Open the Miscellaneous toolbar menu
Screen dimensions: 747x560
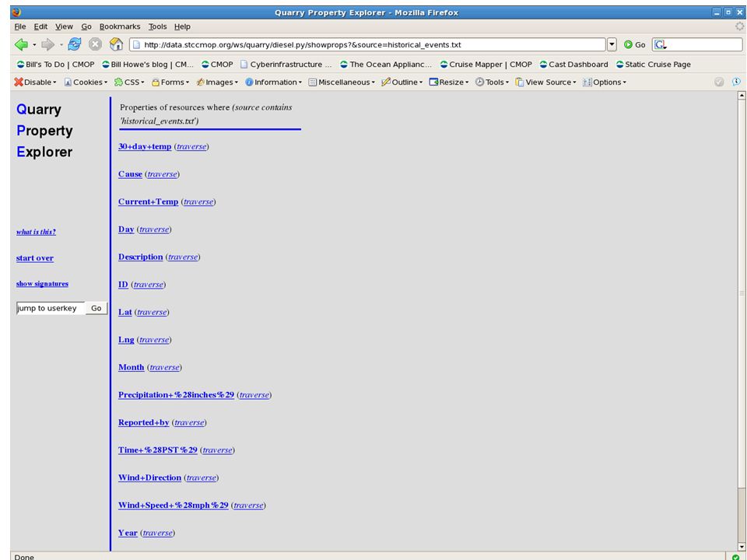point(342,82)
